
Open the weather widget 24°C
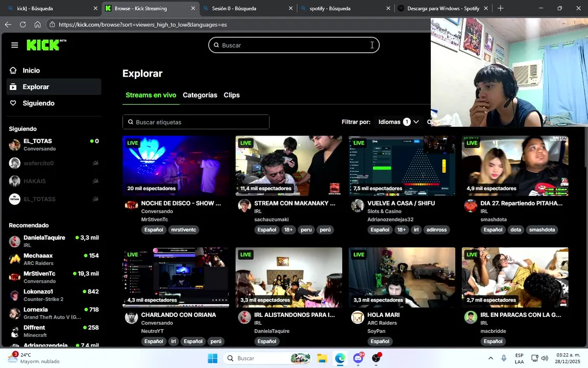tap(34, 358)
